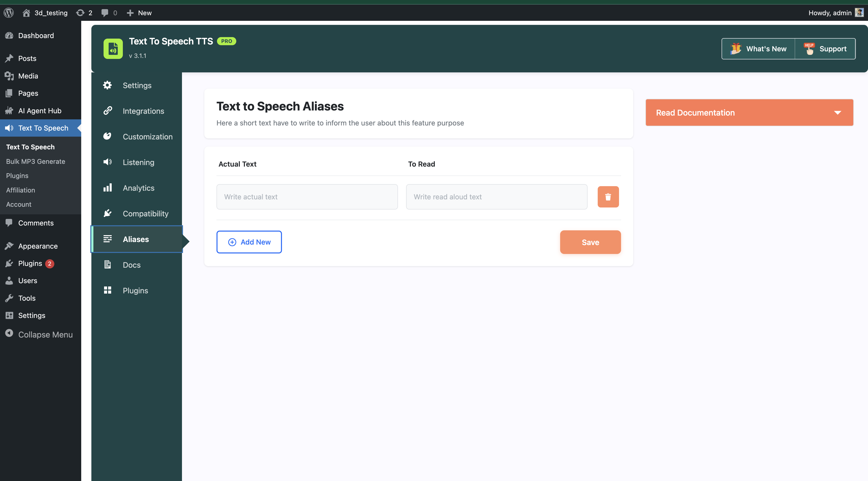Open the Integrations link icon
Viewport: 868px width, 481px height.
coord(107,110)
